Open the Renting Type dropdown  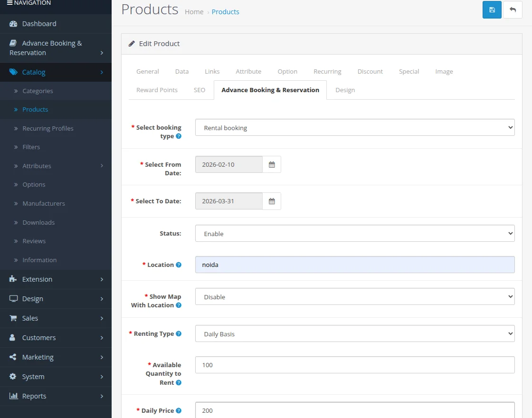pos(354,334)
